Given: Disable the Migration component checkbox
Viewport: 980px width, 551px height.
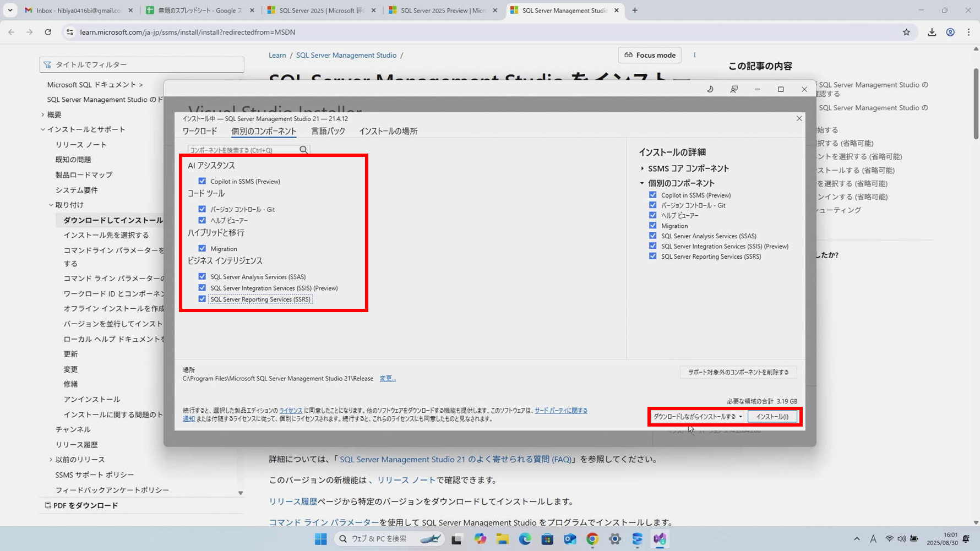Looking at the screenshot, I should 202,248.
